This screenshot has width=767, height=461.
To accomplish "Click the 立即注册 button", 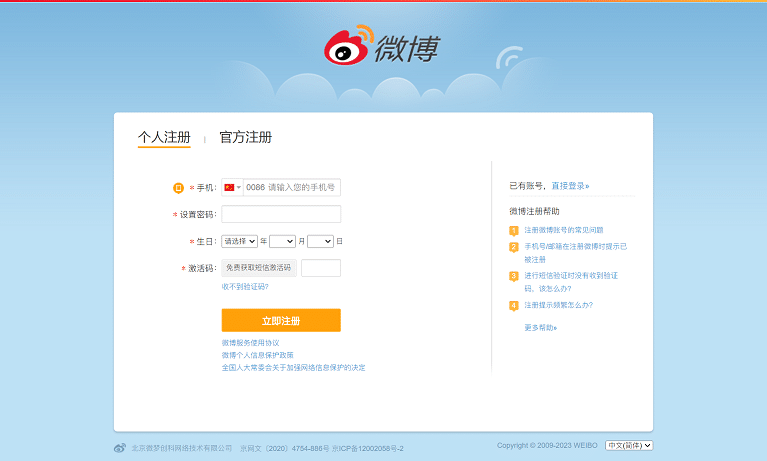I will (281, 320).
